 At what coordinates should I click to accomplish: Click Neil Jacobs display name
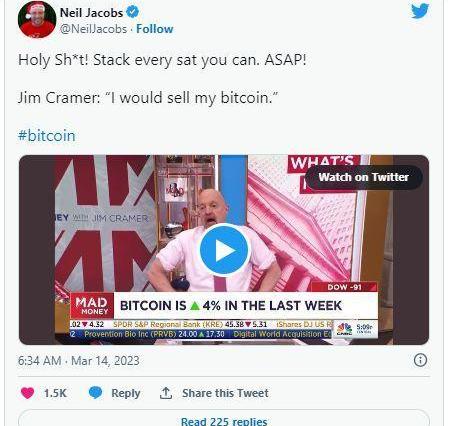[x=91, y=13]
